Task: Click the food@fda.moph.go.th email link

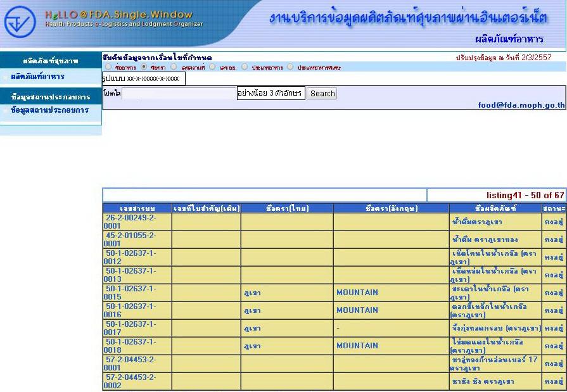Action: pyautogui.click(x=521, y=105)
